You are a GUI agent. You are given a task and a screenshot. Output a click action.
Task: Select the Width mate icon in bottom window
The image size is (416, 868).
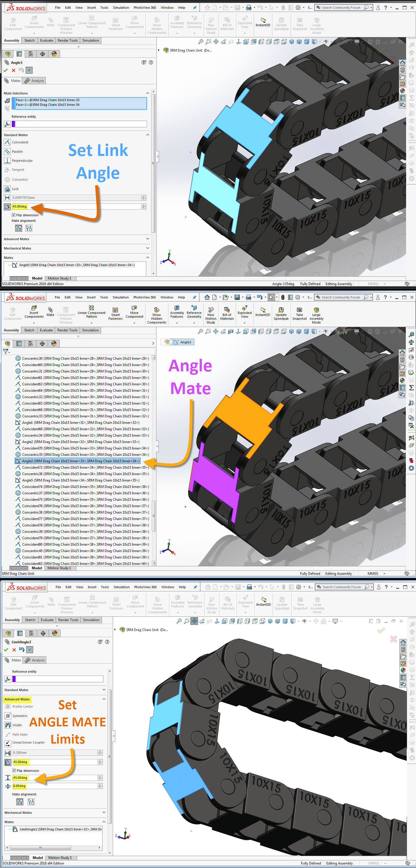8,725
